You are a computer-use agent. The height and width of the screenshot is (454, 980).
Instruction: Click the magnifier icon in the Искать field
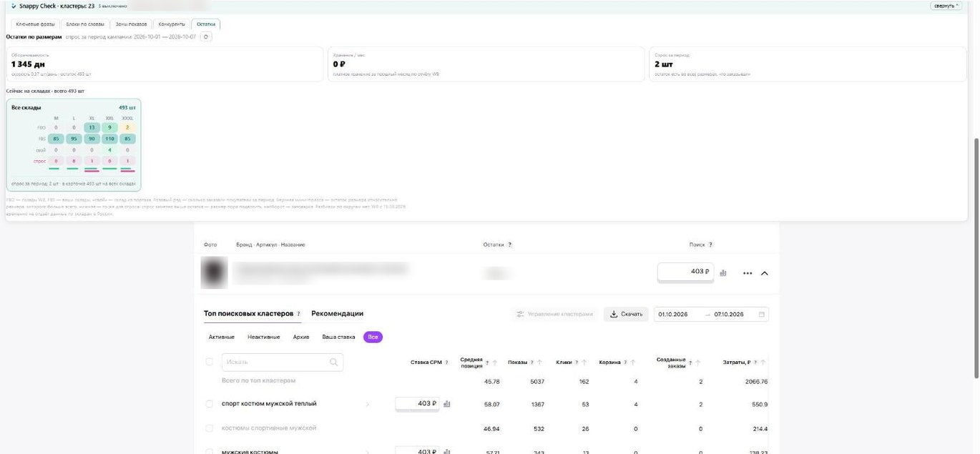[x=333, y=362]
